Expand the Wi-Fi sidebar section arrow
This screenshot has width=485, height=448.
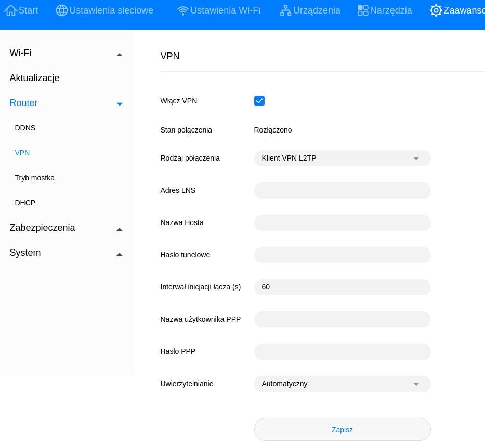coord(120,55)
